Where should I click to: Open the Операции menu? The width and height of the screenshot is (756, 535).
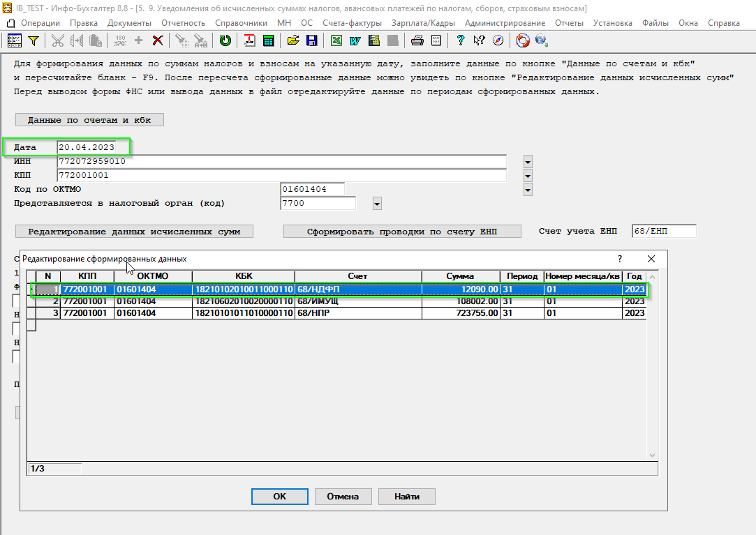(40, 22)
